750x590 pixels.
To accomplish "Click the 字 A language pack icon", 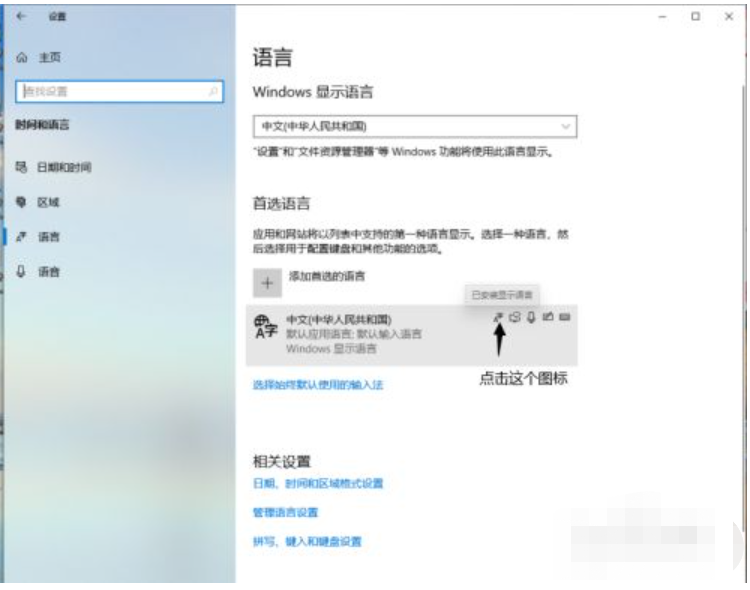I will (x=265, y=327).
